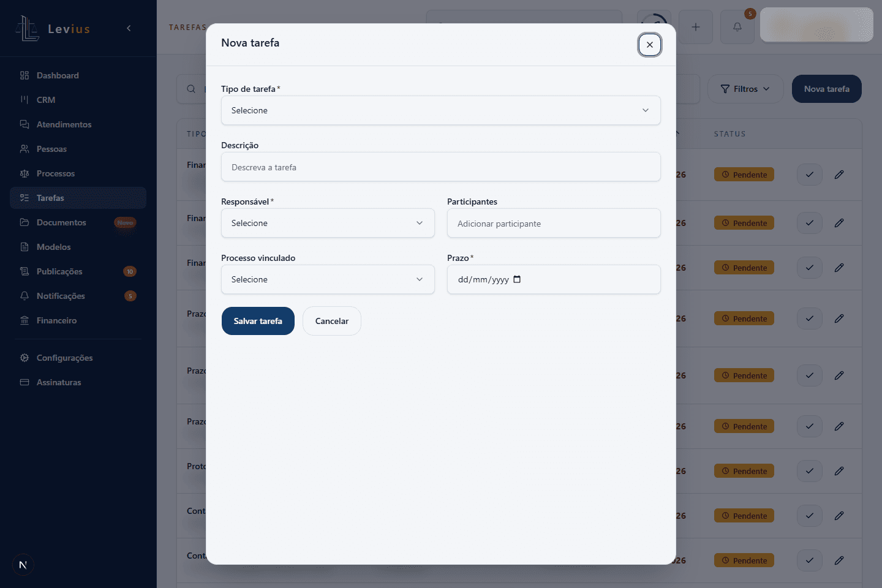Click the round N badge at the sidebar bottom

coord(23,565)
